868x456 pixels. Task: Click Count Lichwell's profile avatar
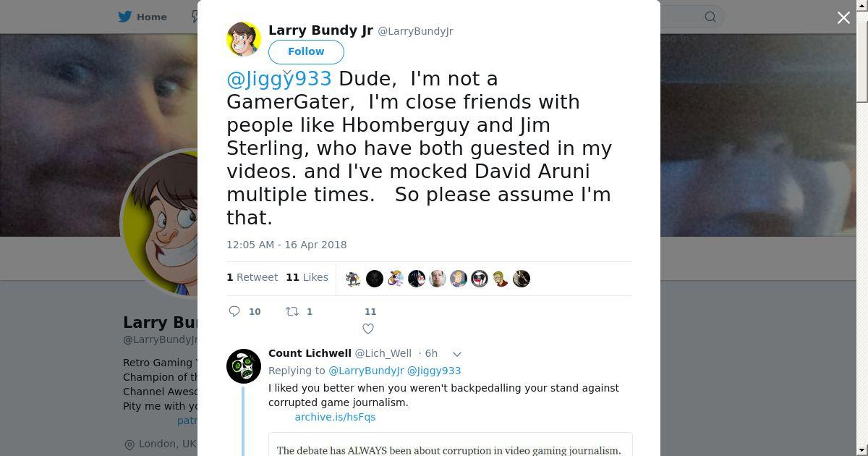(x=244, y=366)
